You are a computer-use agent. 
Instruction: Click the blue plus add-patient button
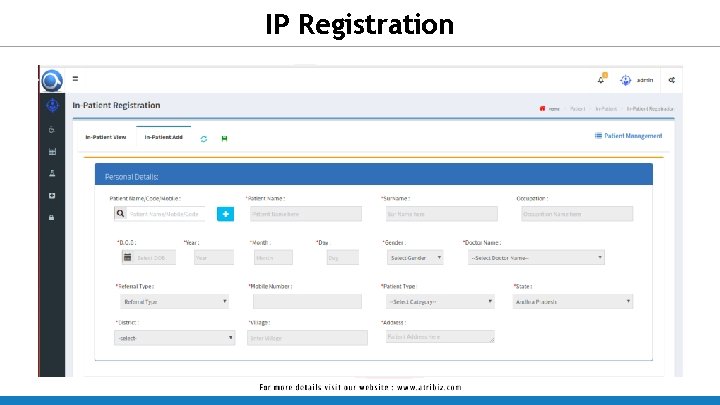(x=225, y=214)
